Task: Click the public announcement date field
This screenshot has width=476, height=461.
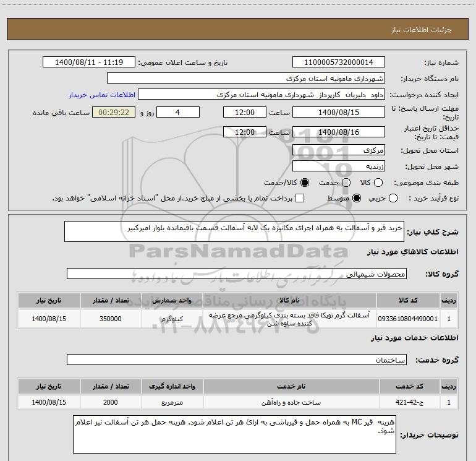Action: pos(89,62)
